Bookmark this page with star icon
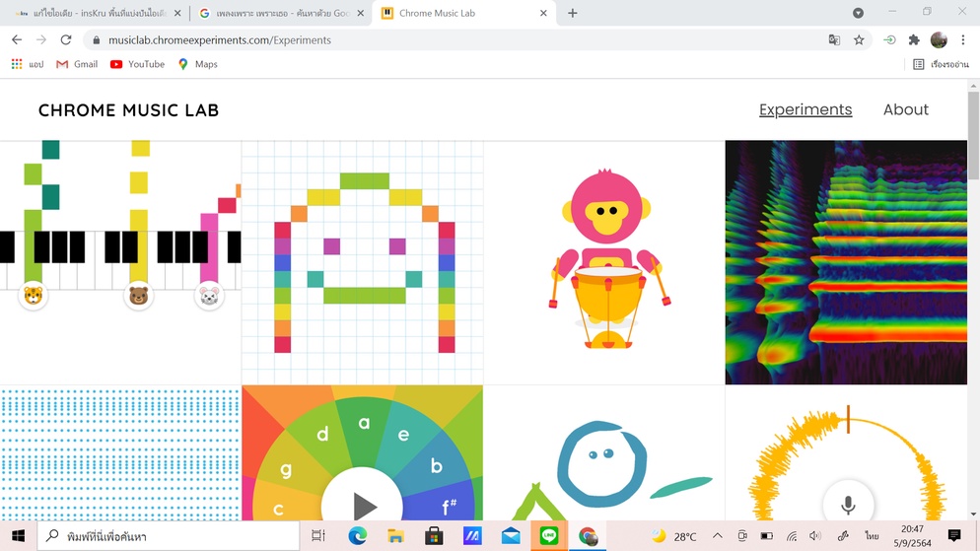The width and height of the screenshot is (980, 551). [859, 40]
